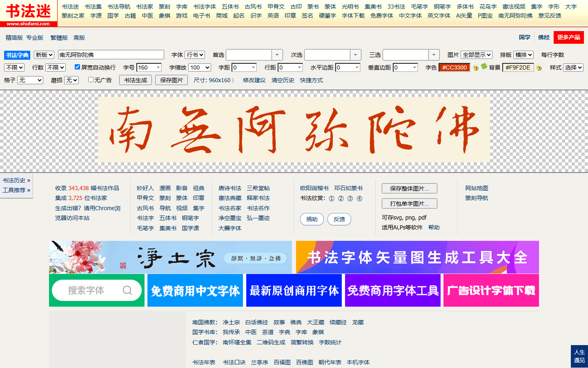Expand the 首选 calligrapher combo box arrow
Viewport: 588px width, 368px height.
point(277,55)
